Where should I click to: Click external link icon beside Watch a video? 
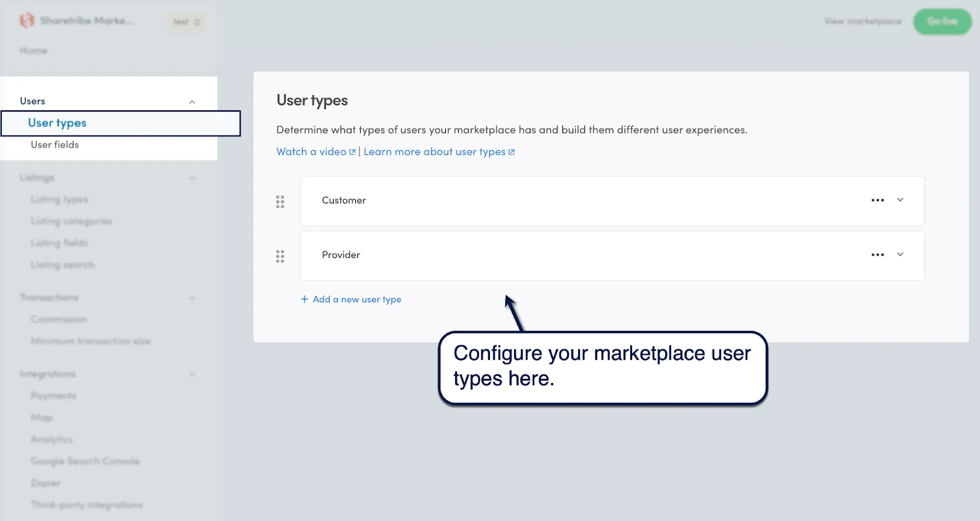coord(352,152)
